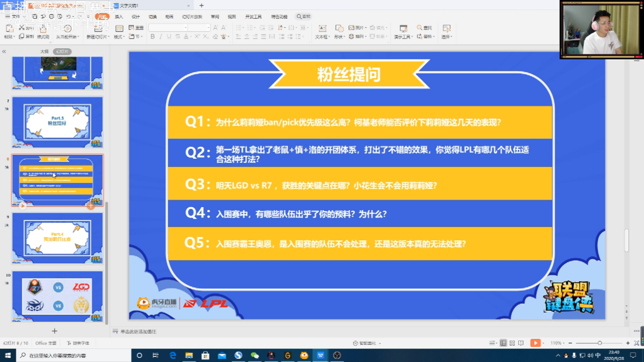Image resolution: width=644 pixels, height=362 pixels.
Task: Click the notes area 单击此处添加备注
Action: [138, 332]
